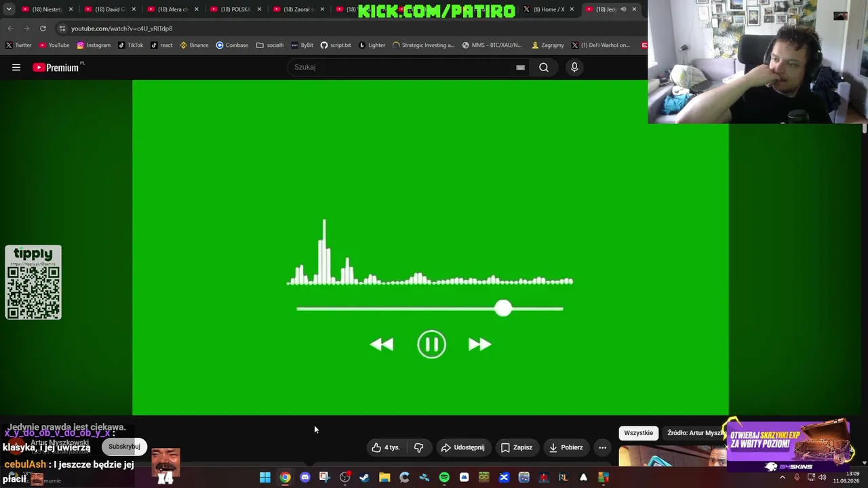
Task: Open the ByBit bookmark
Action: (x=302, y=45)
